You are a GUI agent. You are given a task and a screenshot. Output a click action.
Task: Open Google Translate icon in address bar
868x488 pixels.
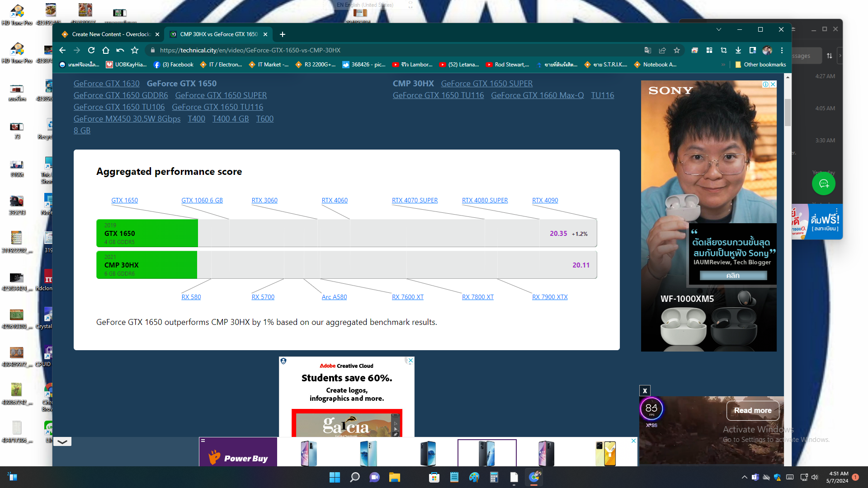(648, 50)
